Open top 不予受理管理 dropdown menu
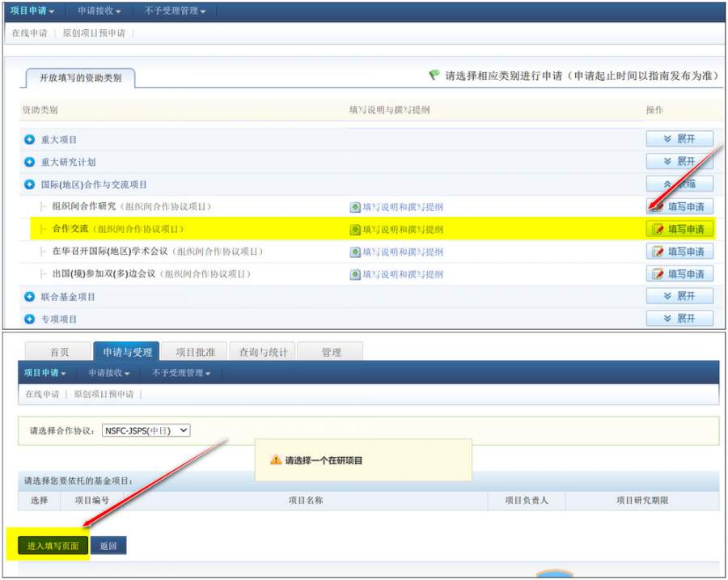 tap(175, 11)
